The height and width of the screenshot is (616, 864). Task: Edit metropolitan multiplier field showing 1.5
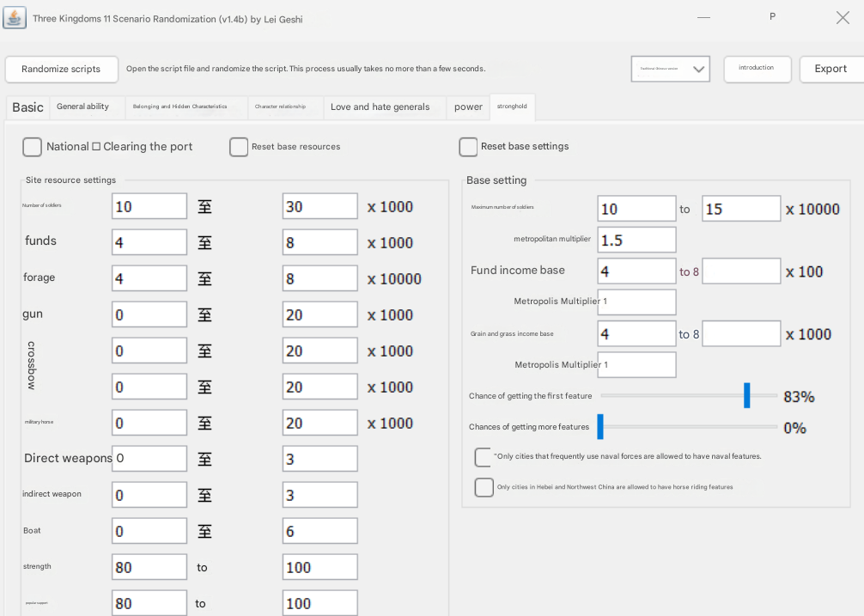click(x=637, y=241)
